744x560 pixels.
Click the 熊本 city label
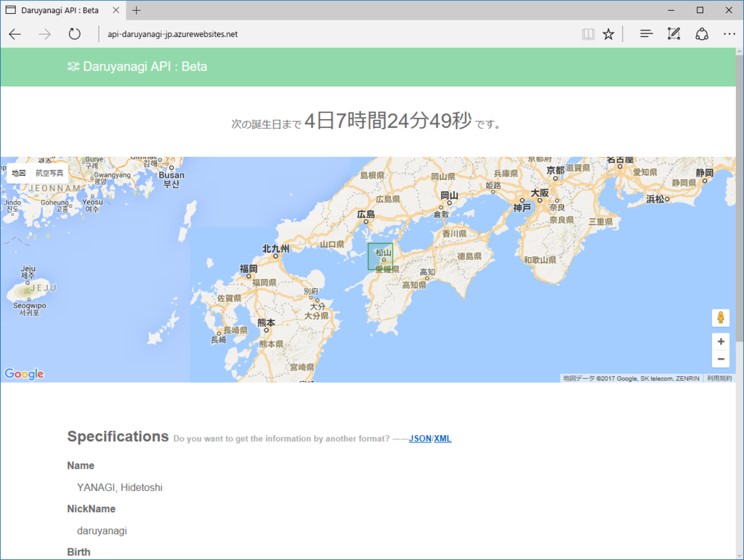point(266,322)
